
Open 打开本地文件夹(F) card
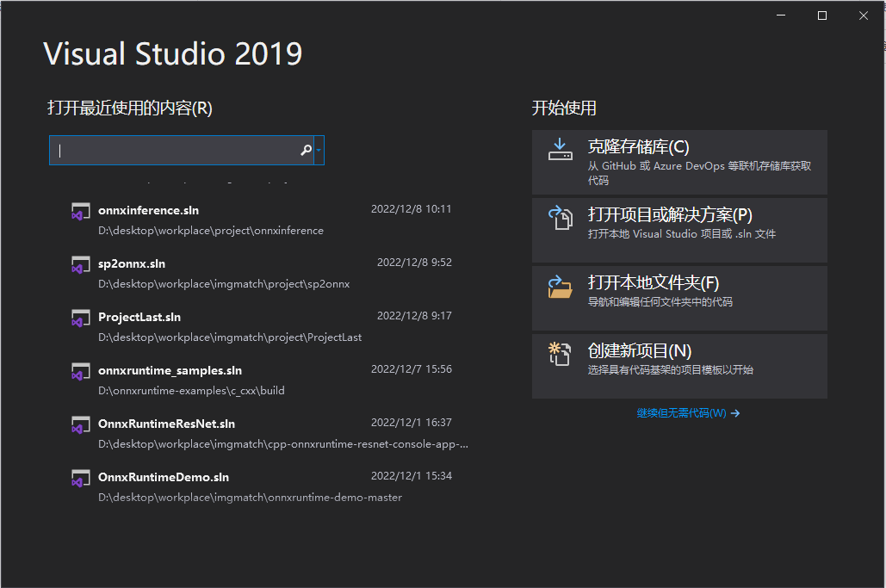point(679,298)
